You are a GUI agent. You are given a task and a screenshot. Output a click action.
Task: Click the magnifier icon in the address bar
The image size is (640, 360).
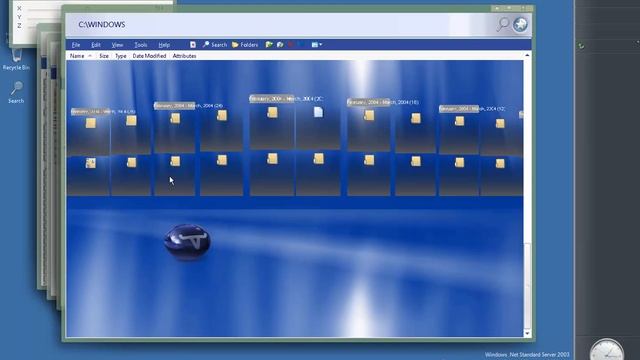coord(503,24)
